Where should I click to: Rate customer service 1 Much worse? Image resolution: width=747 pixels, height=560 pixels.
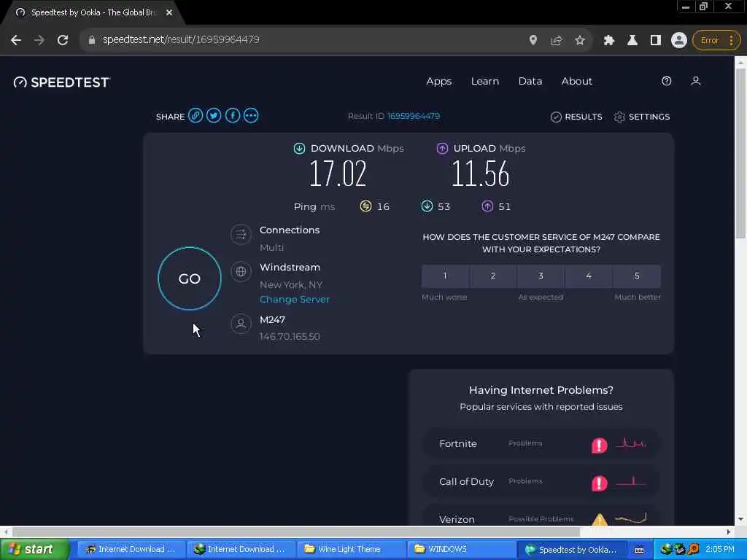[x=445, y=276]
